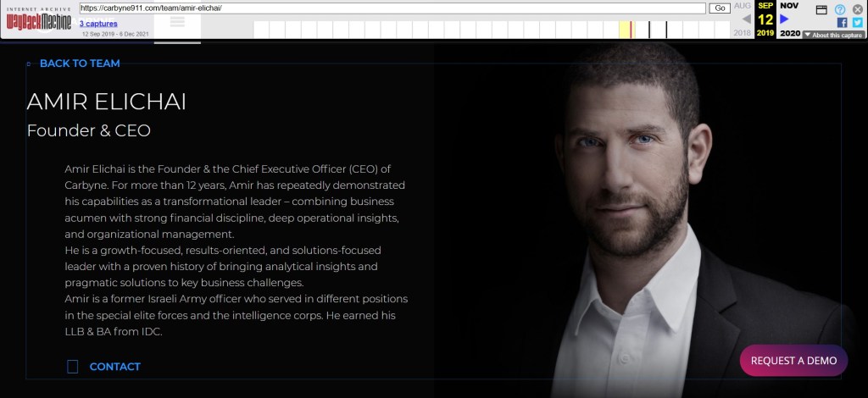Go to previous capture with gray arrow
The height and width of the screenshot is (398, 868).
pyautogui.click(x=746, y=19)
